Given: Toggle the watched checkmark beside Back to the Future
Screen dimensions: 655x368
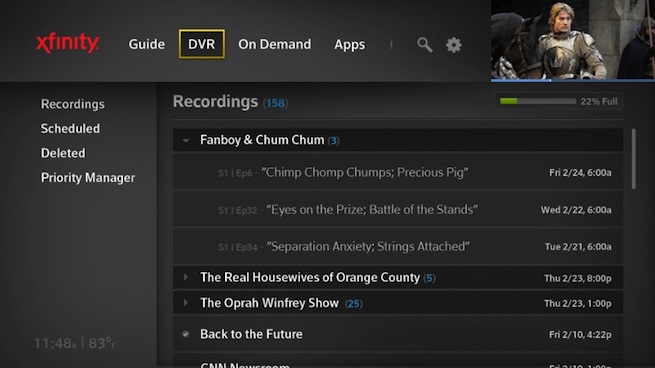Looking at the screenshot, I should pyautogui.click(x=185, y=334).
